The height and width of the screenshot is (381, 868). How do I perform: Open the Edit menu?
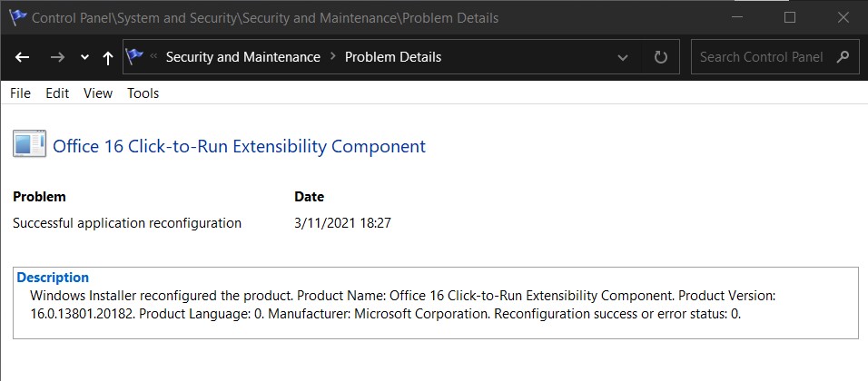tap(57, 93)
